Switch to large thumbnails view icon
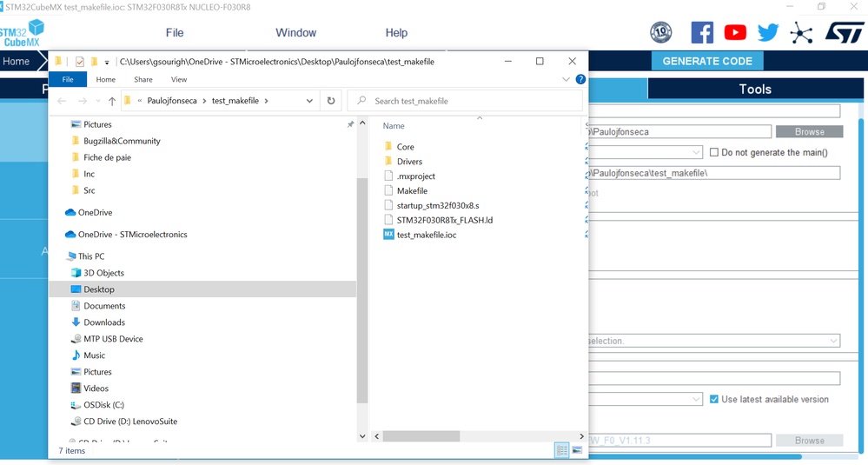 [x=577, y=450]
